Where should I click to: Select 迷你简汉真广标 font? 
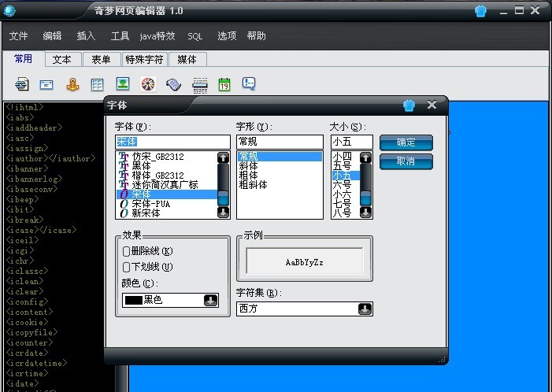point(167,185)
